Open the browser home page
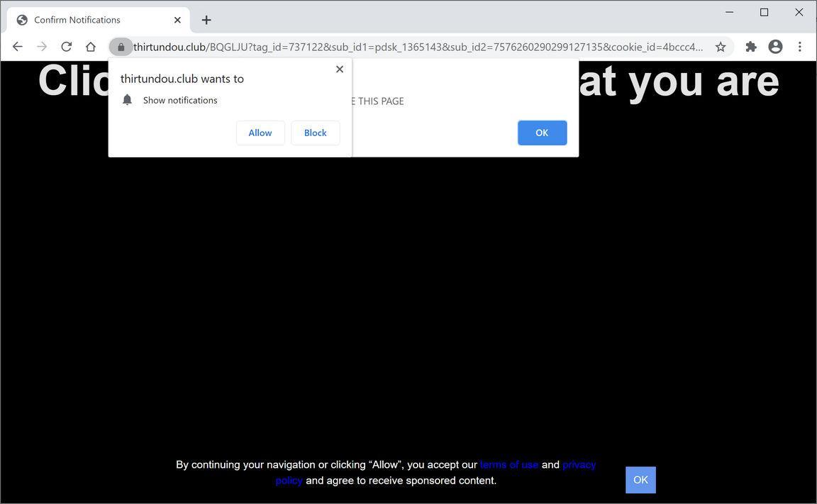Screen dimensions: 817x504 [91, 47]
